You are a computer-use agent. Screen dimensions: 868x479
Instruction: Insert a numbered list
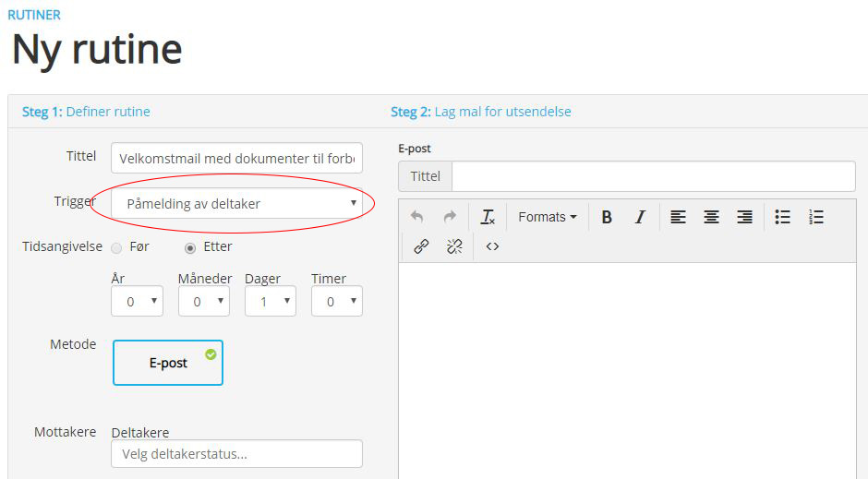pos(815,217)
